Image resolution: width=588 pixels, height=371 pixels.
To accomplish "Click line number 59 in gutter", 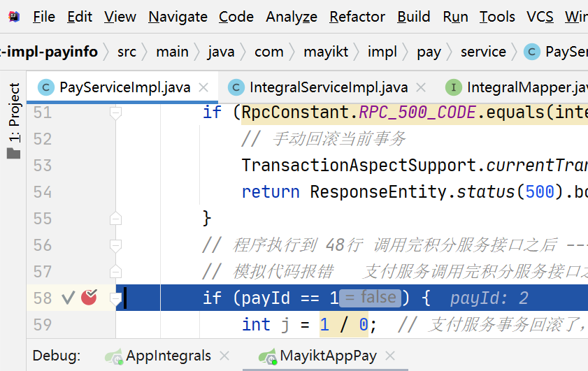I will point(43,325).
